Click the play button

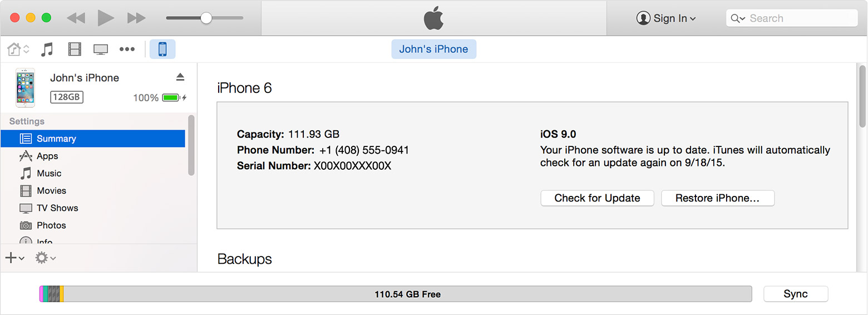106,18
